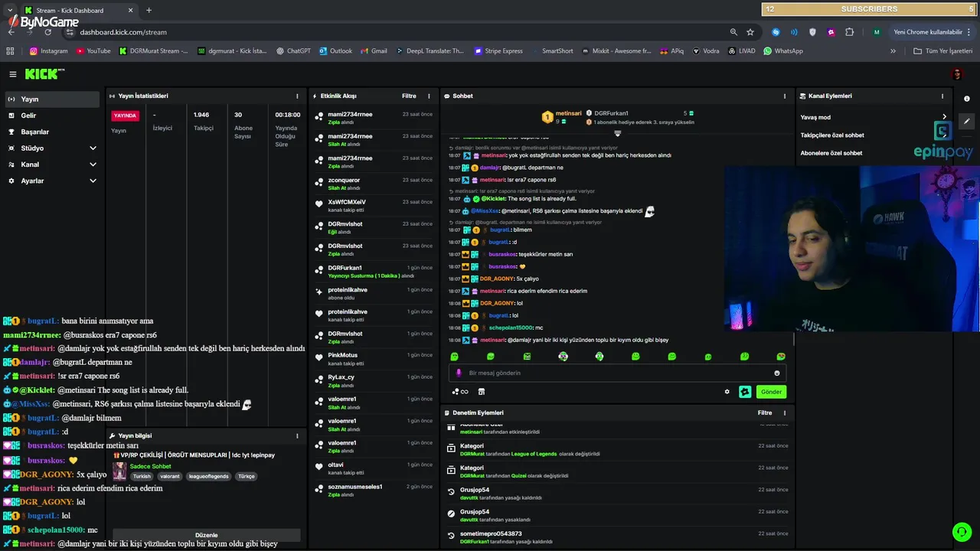Select Gelir in the sidebar
This screenshot has width=980, height=551.
(52, 116)
